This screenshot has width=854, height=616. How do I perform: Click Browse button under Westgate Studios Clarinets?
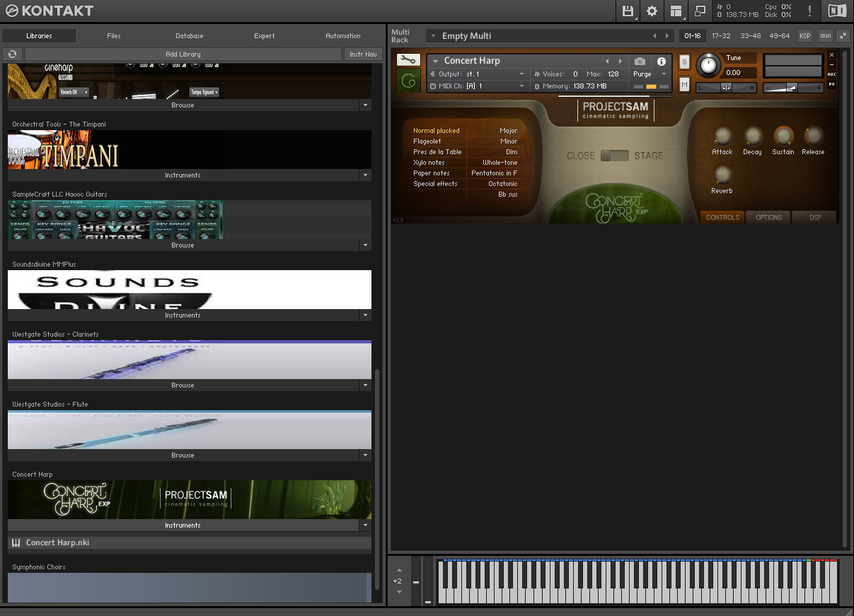click(x=183, y=385)
